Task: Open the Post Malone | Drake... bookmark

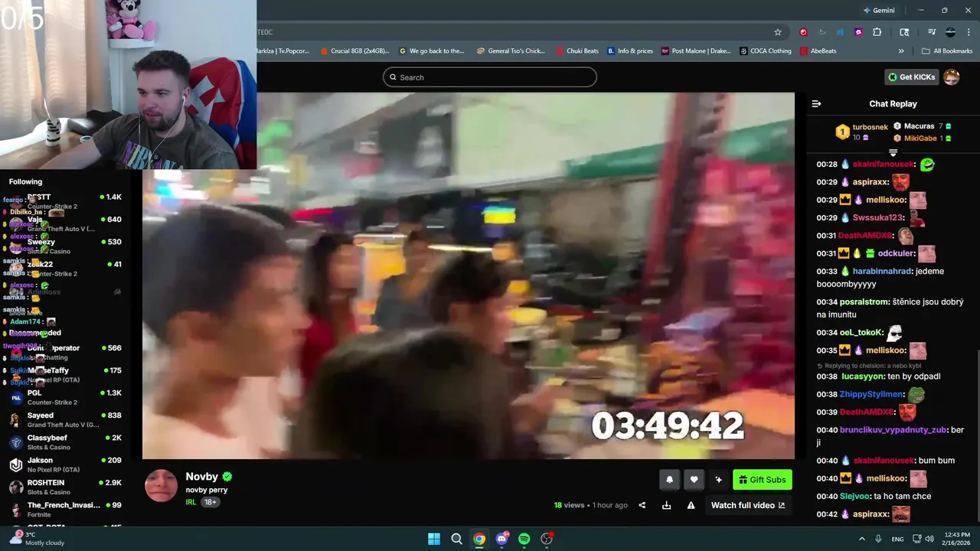Action: [695, 51]
